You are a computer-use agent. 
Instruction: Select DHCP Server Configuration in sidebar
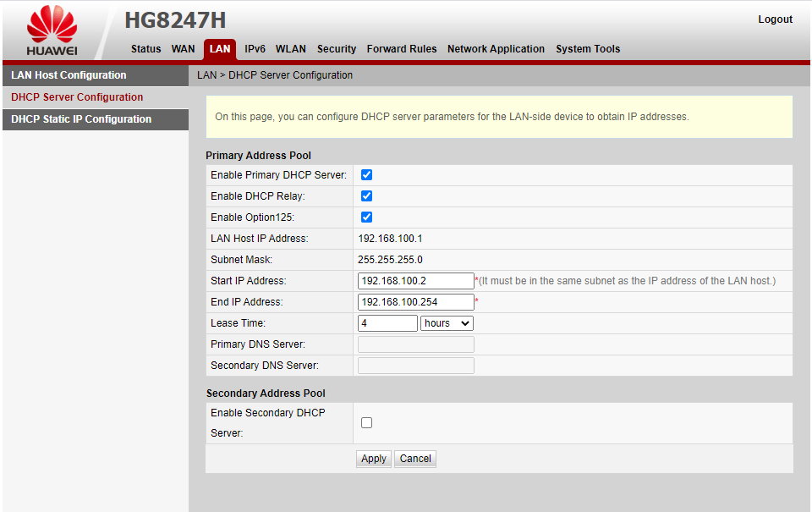96,97
